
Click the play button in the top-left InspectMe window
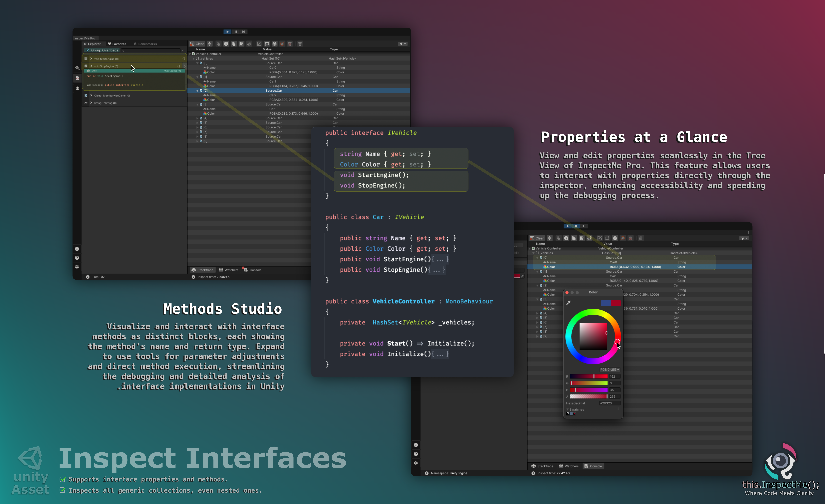point(227,32)
